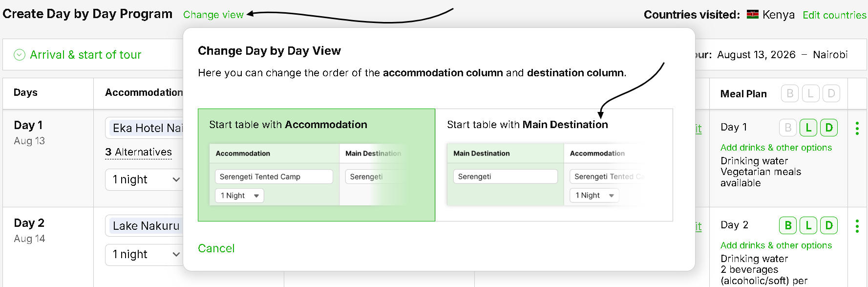Toggle header B for all days' breakfast
The image size is (868, 287).
[x=789, y=93]
